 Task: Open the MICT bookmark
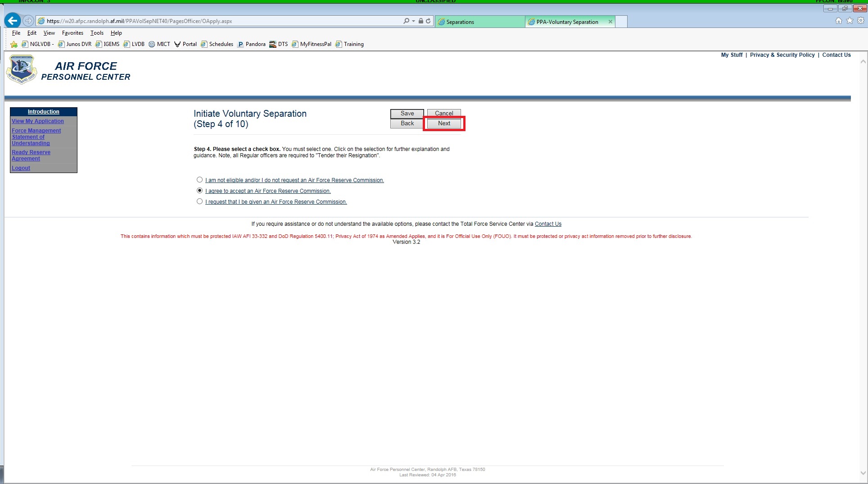(x=159, y=44)
